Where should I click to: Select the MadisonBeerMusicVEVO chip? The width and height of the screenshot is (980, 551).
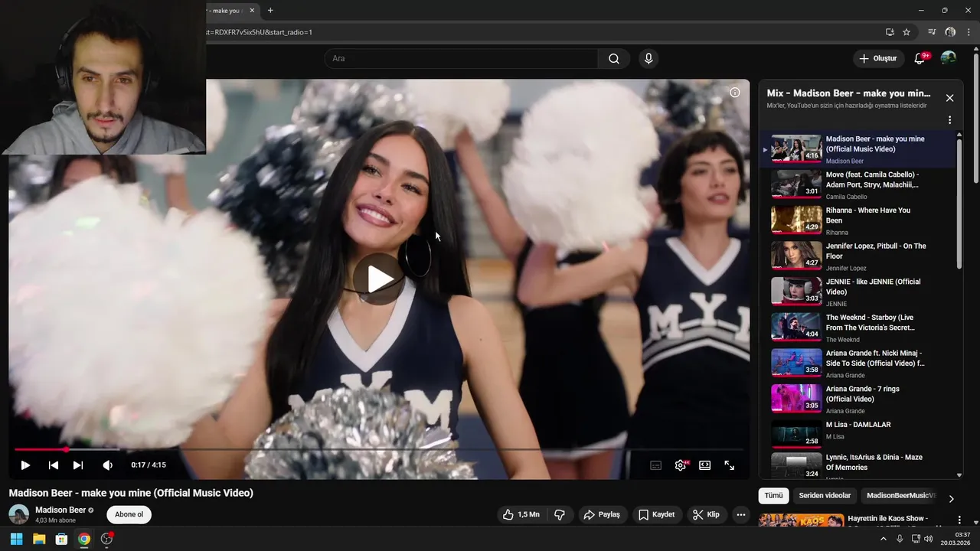(900, 495)
